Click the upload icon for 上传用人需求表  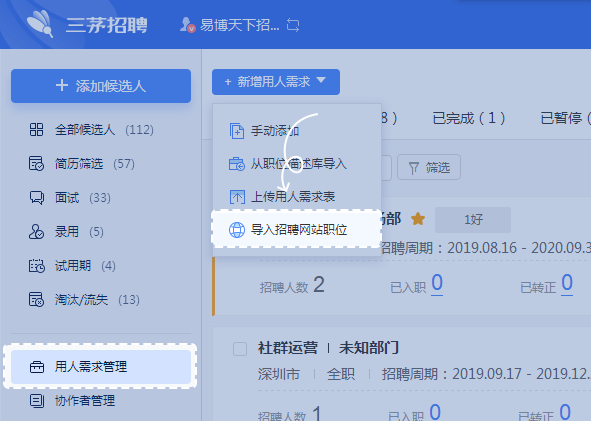click(x=237, y=197)
